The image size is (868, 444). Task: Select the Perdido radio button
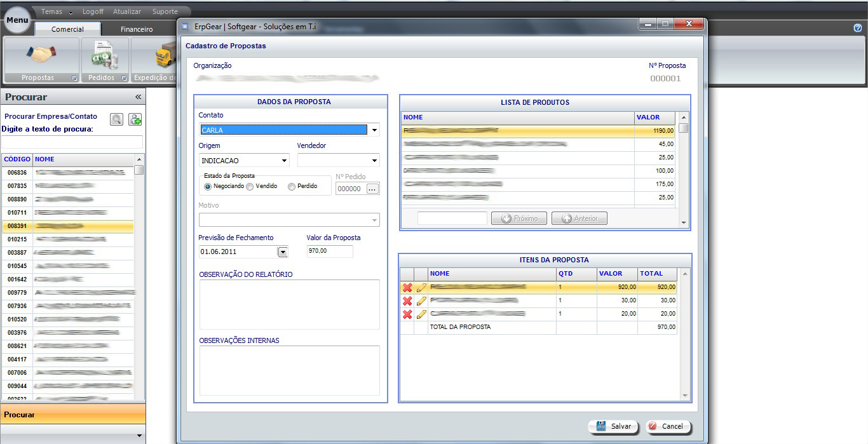pyautogui.click(x=292, y=187)
